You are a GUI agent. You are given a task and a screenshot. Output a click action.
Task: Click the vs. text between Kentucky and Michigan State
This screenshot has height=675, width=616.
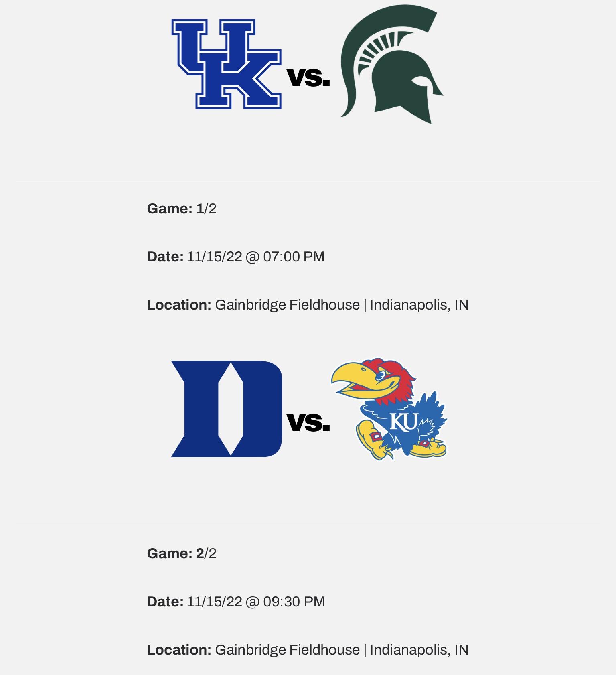point(308,77)
